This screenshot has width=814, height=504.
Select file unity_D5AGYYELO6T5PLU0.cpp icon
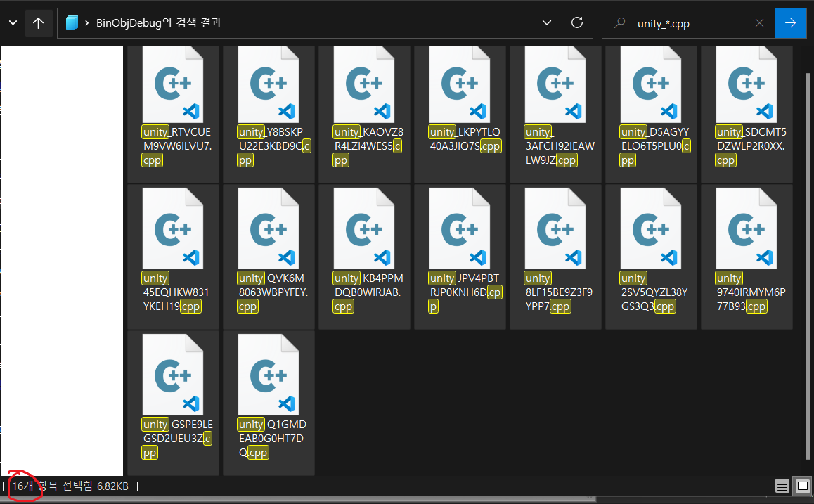[x=650, y=84]
